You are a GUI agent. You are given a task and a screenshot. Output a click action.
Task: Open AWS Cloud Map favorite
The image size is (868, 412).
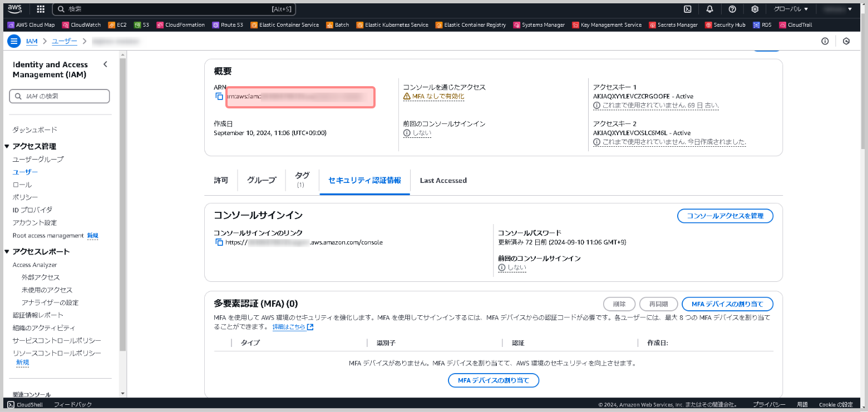coord(31,24)
